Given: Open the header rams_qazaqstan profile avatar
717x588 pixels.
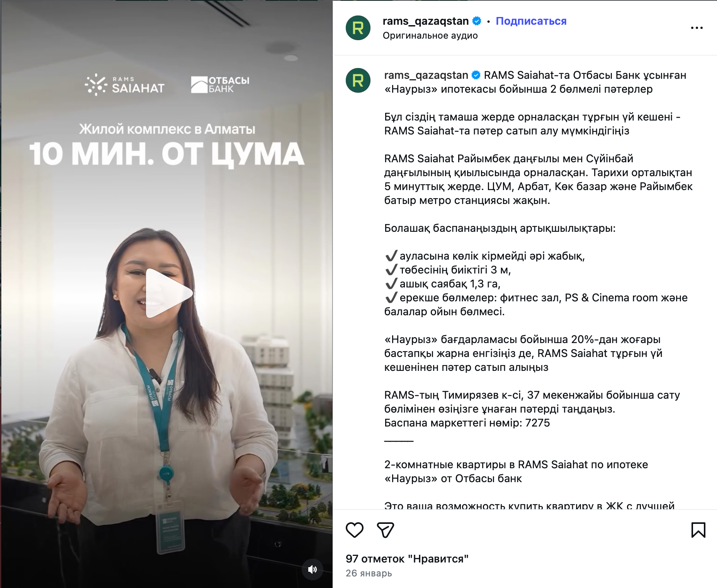Looking at the screenshot, I should click(x=358, y=28).
